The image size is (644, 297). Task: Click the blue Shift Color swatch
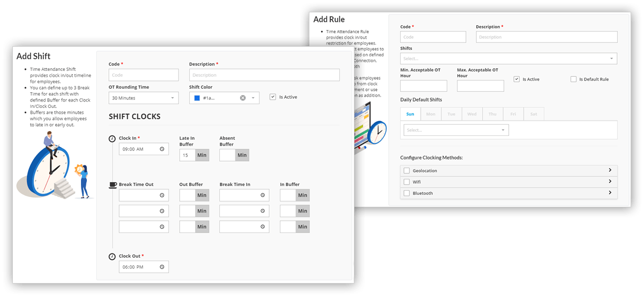[x=197, y=98]
